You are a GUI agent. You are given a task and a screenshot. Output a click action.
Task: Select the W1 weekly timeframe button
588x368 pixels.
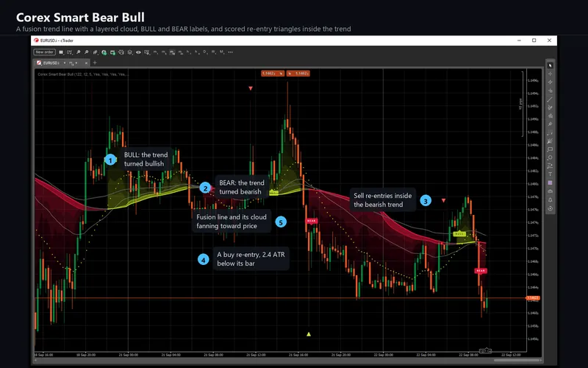(x=213, y=52)
